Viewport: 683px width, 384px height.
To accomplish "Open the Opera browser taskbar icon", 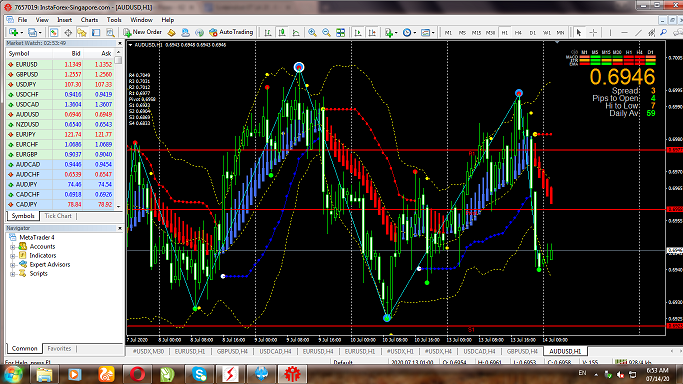I will coord(137,374).
